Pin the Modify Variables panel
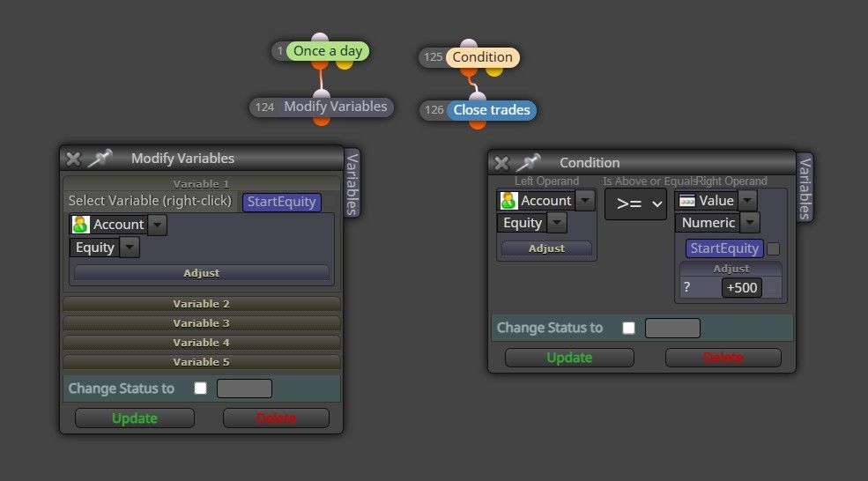Image resolution: width=868 pixels, height=481 pixels. (100, 159)
